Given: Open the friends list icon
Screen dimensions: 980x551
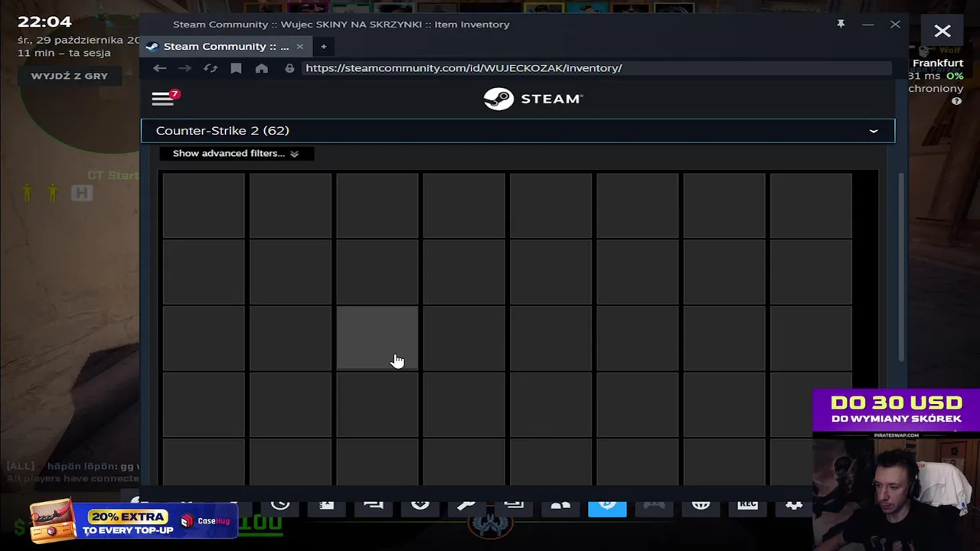Looking at the screenshot, I should point(560,505).
